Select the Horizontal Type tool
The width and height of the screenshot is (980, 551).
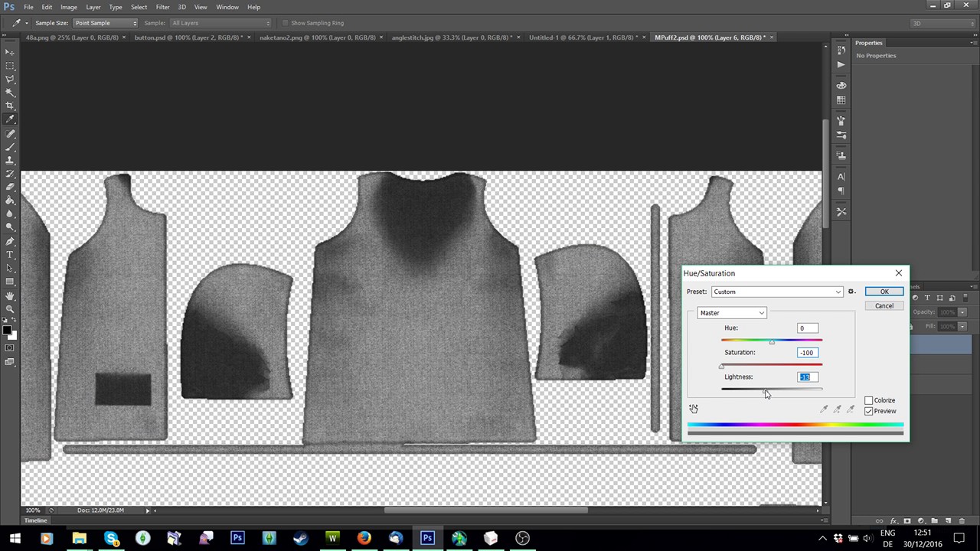tap(10, 255)
